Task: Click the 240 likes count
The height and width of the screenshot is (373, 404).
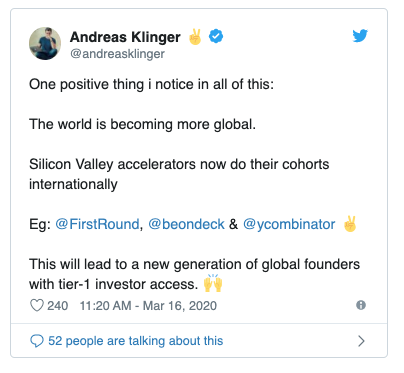Action: pyautogui.click(x=58, y=305)
